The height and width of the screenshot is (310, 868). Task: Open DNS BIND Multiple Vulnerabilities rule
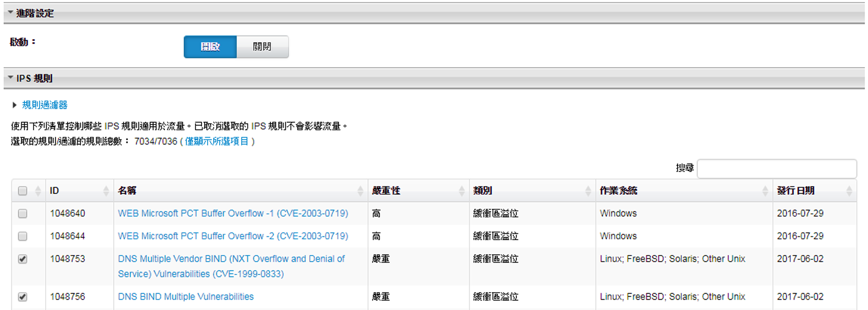[186, 297]
